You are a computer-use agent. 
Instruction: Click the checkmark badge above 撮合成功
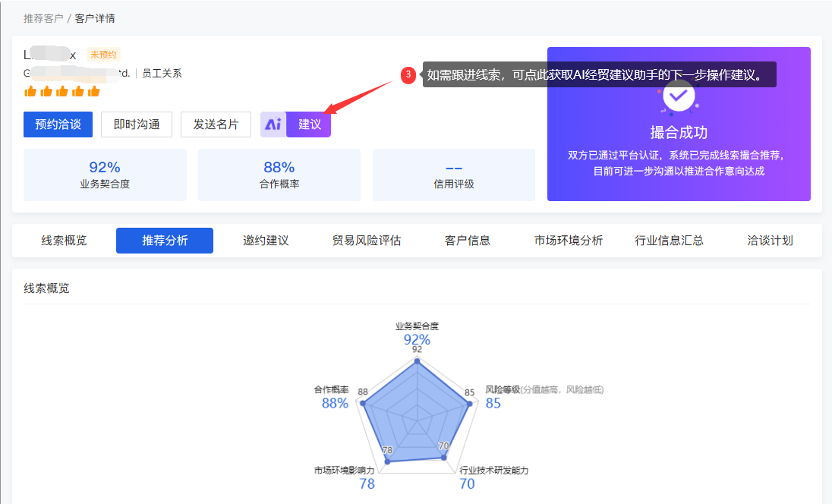678,96
